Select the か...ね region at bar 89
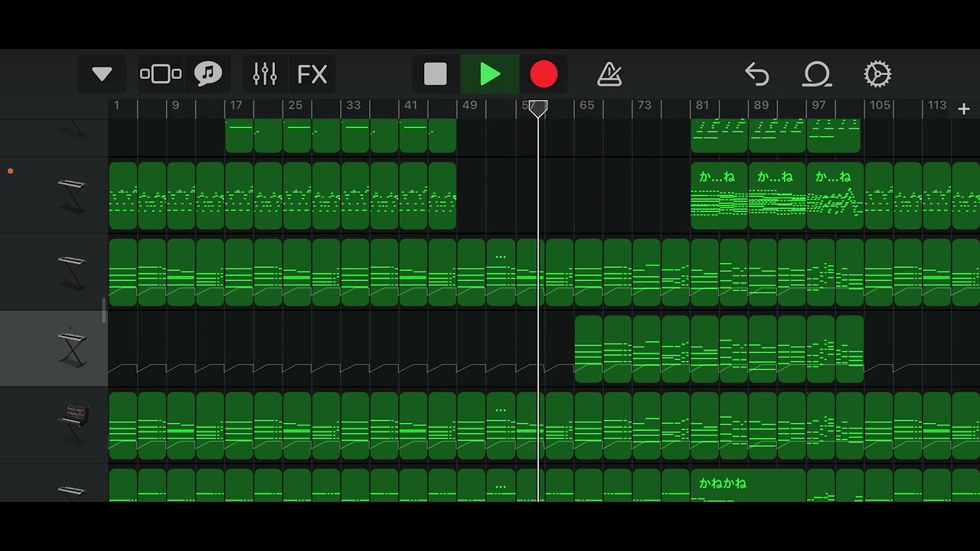The image size is (980, 551). [777, 195]
